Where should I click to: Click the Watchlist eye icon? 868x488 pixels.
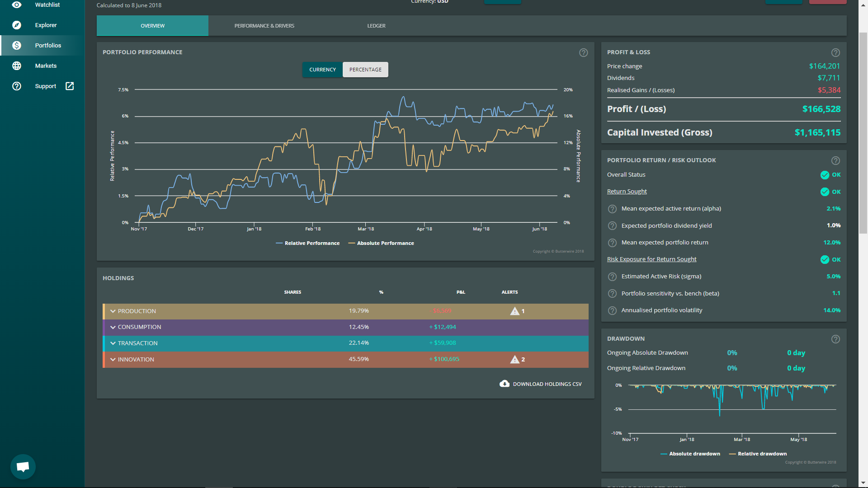tap(17, 5)
